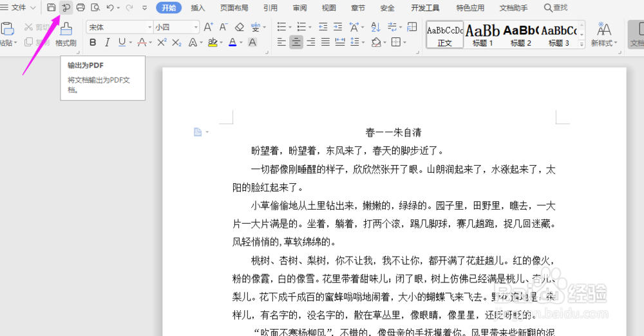
Task: Click the show/hide paragraph marks icon
Action: pyautogui.click(x=392, y=27)
